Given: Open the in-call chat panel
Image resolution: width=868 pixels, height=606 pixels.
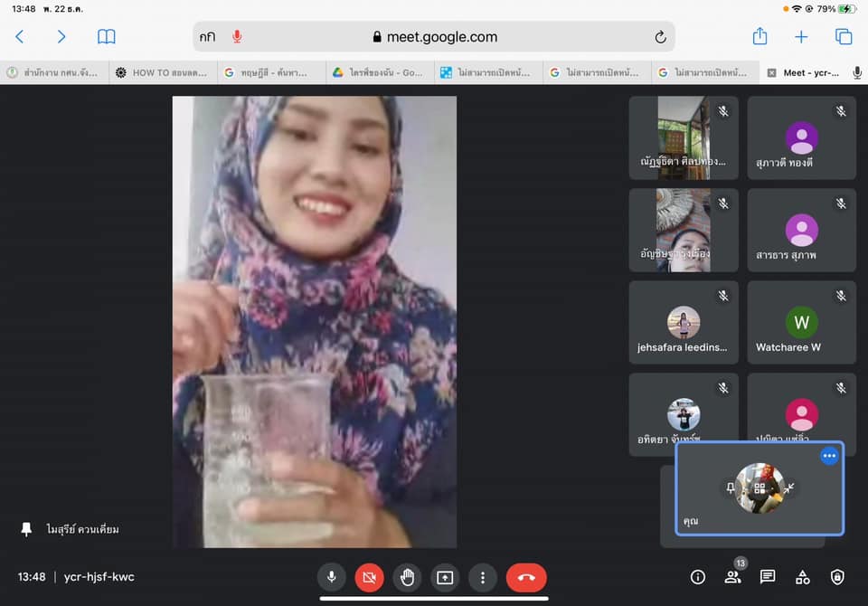Looking at the screenshot, I should pos(768,577).
